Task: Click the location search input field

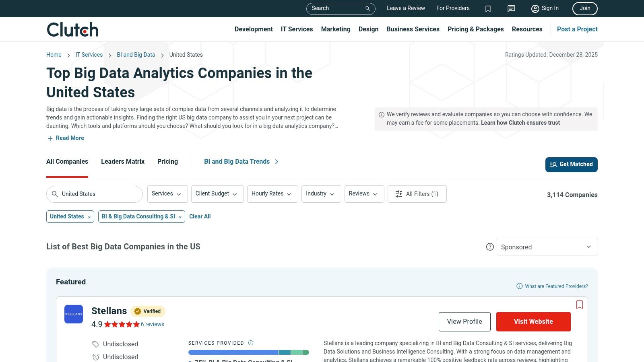Action: pyautogui.click(x=95, y=194)
